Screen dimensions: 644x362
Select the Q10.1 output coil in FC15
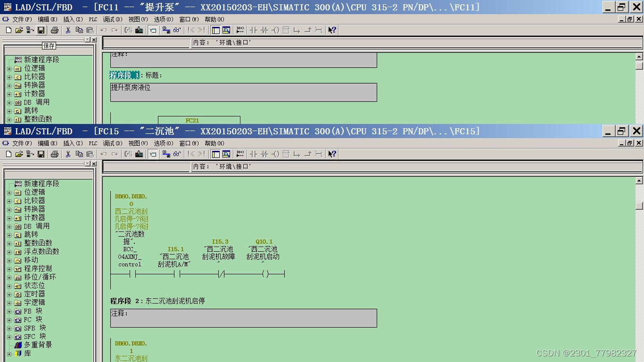[266, 274]
